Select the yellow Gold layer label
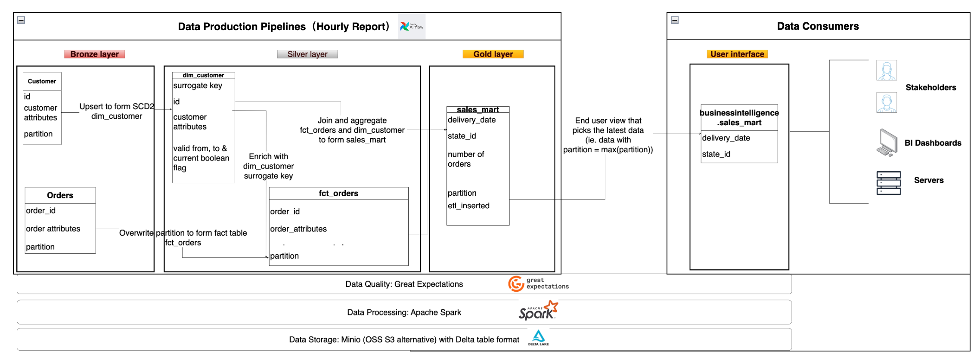Viewport: 980px width, 364px height. 493,54
